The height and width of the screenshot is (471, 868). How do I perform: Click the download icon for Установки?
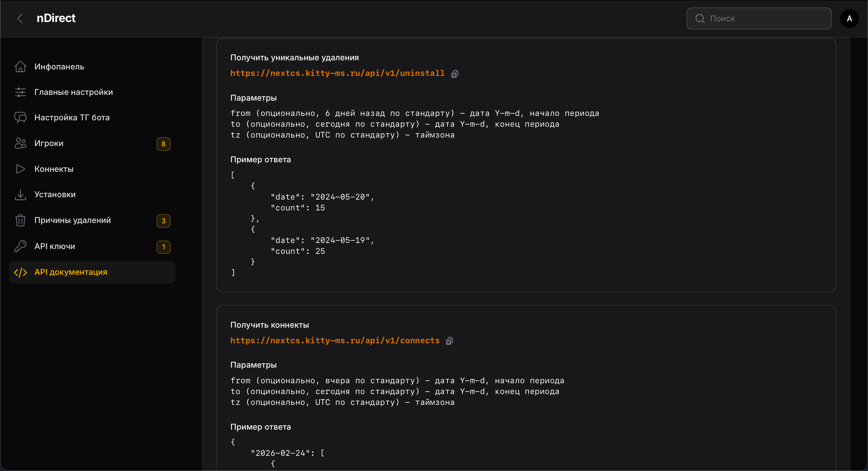[20, 194]
